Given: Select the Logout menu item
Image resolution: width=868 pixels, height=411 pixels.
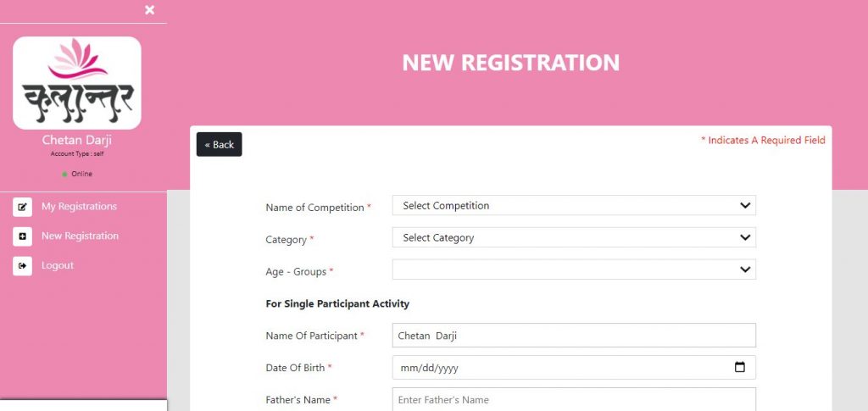Looking at the screenshot, I should click(x=58, y=265).
